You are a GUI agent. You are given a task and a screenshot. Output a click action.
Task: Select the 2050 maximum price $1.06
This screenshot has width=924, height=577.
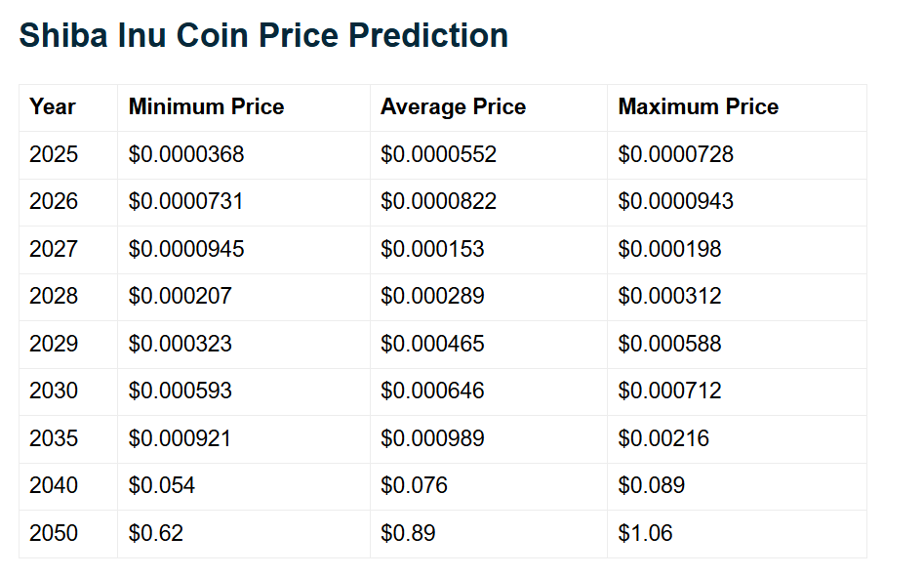click(645, 533)
